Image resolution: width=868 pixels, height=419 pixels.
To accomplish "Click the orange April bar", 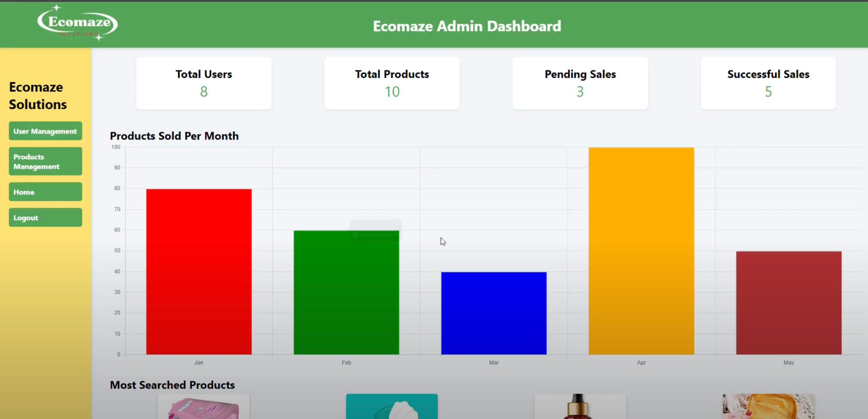I will click(641, 251).
